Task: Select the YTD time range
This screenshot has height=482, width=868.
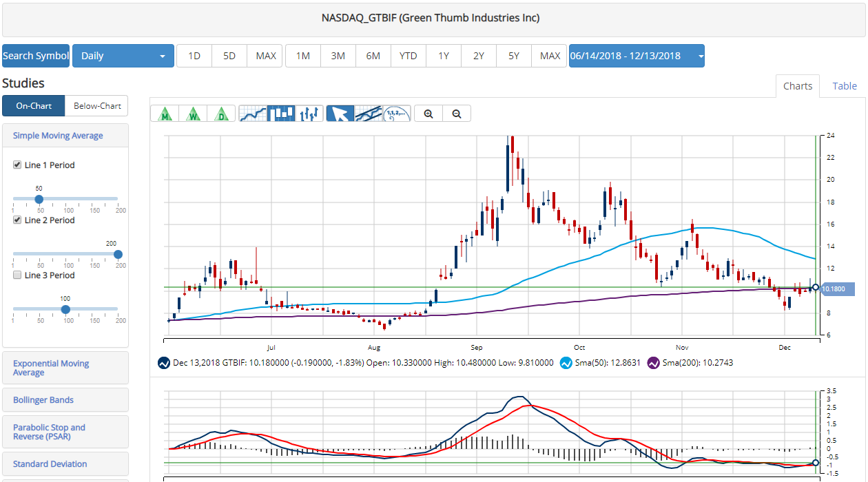Action: coord(409,56)
